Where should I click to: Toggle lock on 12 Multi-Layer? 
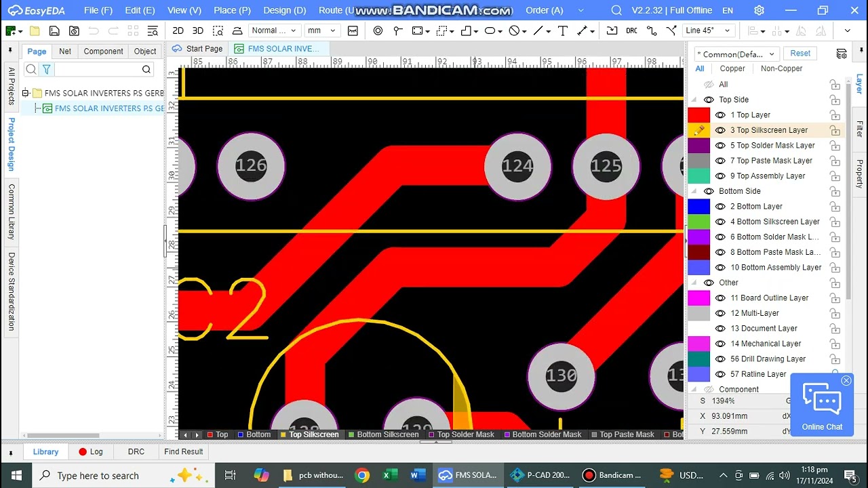pyautogui.click(x=835, y=313)
